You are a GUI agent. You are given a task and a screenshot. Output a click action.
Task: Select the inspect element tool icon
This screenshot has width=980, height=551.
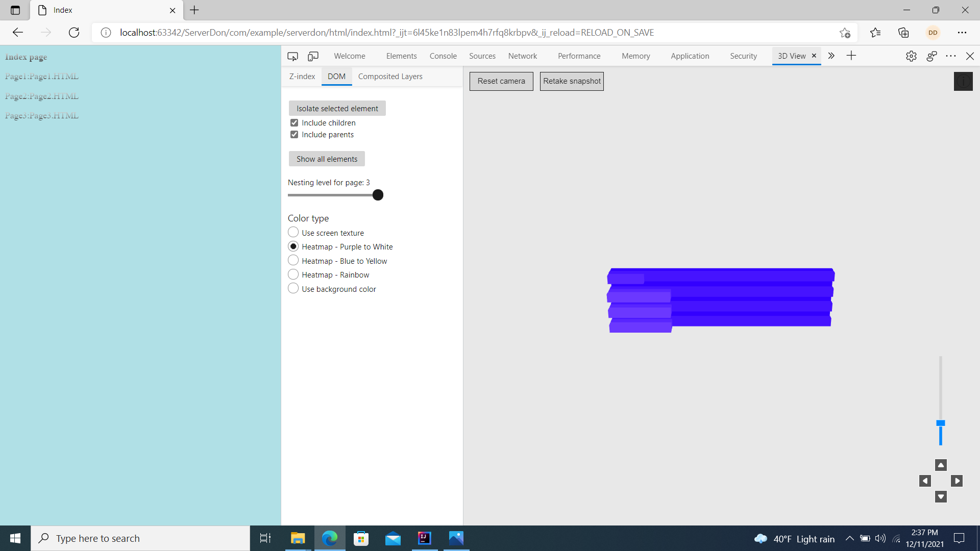click(292, 56)
